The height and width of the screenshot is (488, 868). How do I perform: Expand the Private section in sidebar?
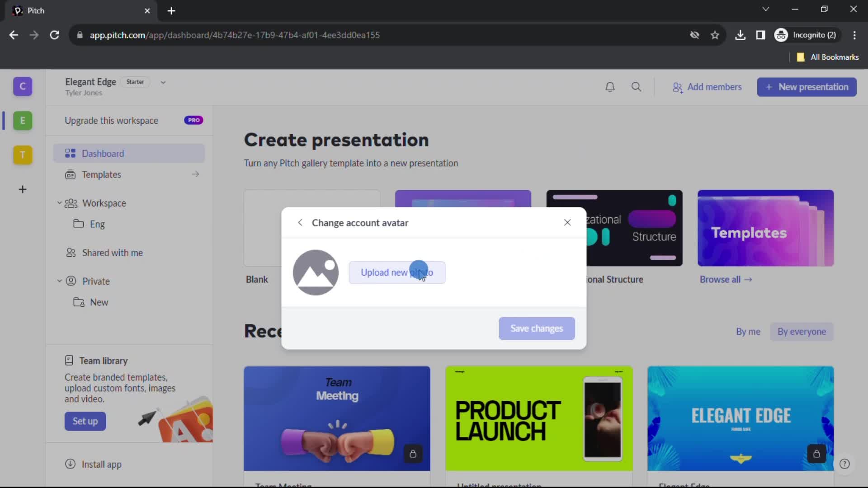point(59,281)
